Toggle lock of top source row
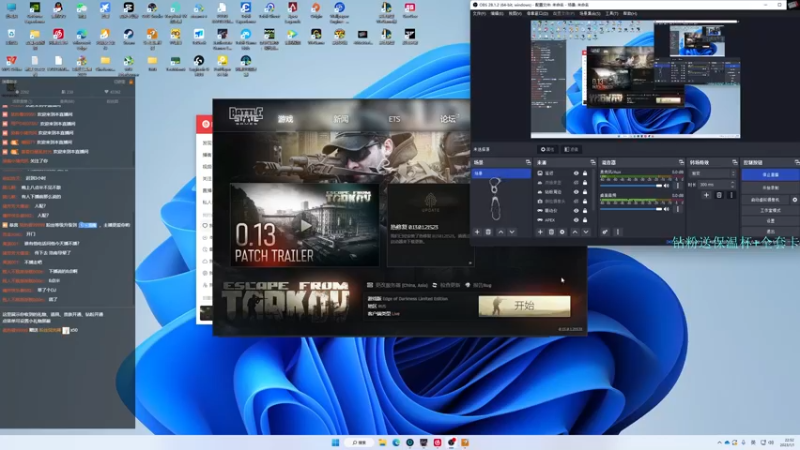Screen dimensions: 800x450 click(585, 173)
